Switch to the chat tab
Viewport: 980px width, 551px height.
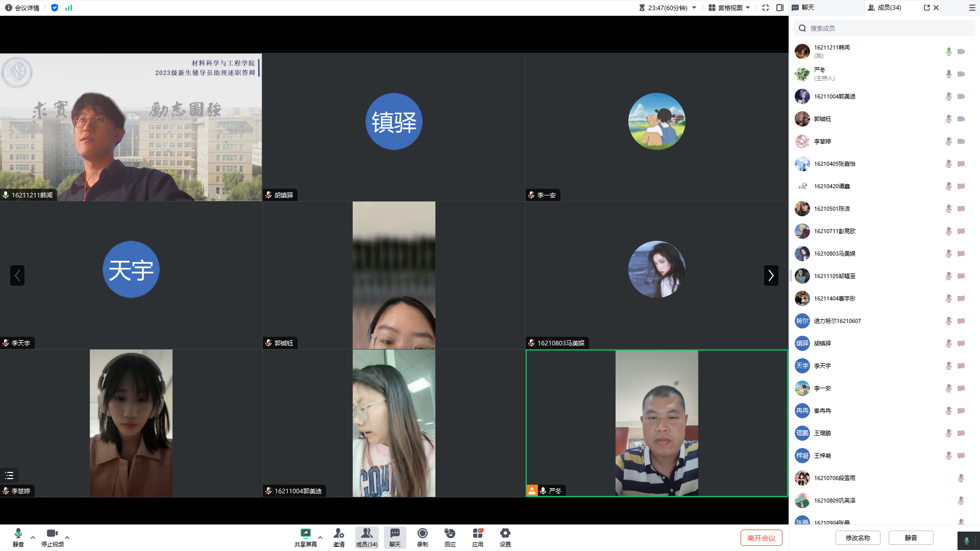click(x=803, y=8)
